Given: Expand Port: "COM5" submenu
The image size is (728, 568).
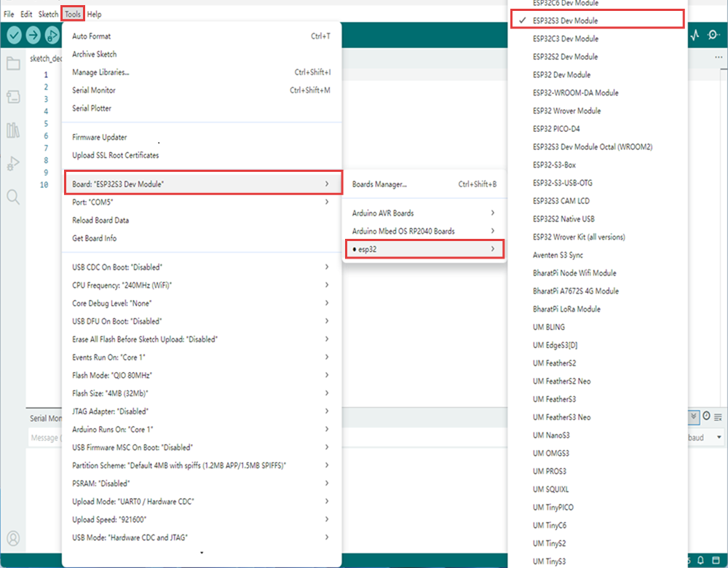Looking at the screenshot, I should tap(202, 202).
